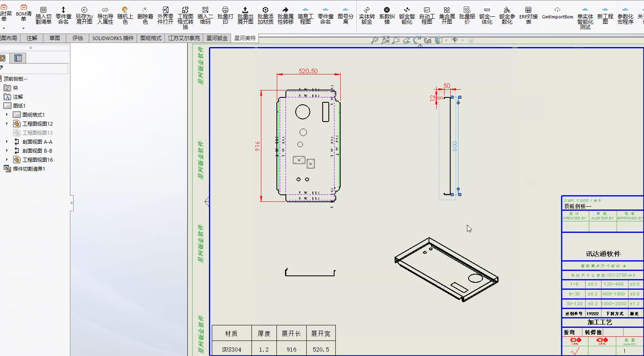Screen dimensions: 644x356
Task: Expand the 工程图视图12 tree node
Action: tap(7, 124)
